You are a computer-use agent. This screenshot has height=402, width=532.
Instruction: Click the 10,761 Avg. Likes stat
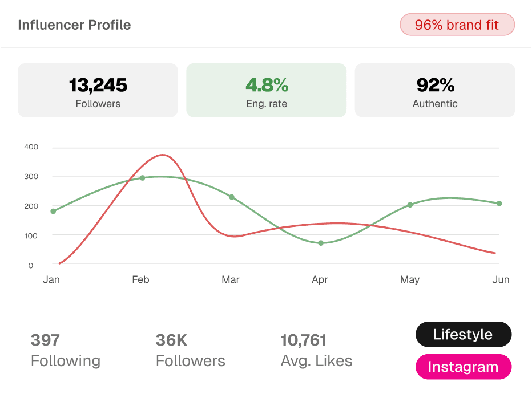[316, 350]
